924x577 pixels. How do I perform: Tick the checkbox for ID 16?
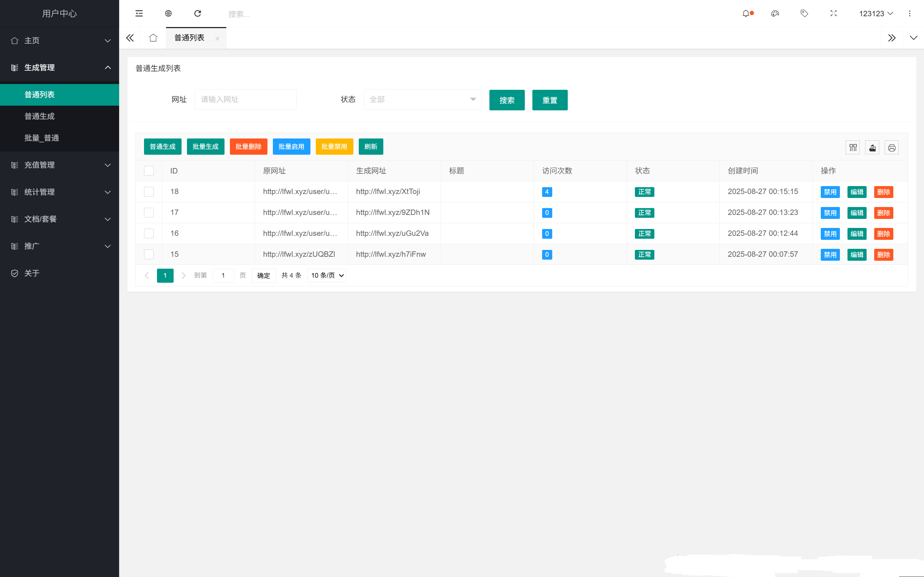(x=149, y=234)
